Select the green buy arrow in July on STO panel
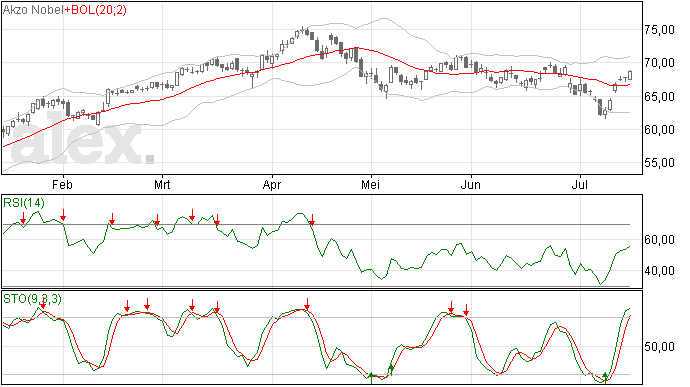Viewport: 690px width, 387px height. click(606, 377)
